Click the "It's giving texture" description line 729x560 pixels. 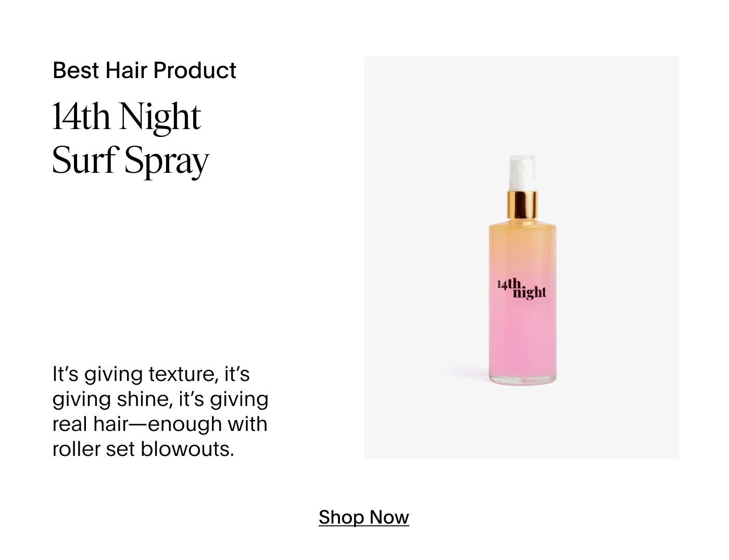pyautogui.click(x=151, y=374)
